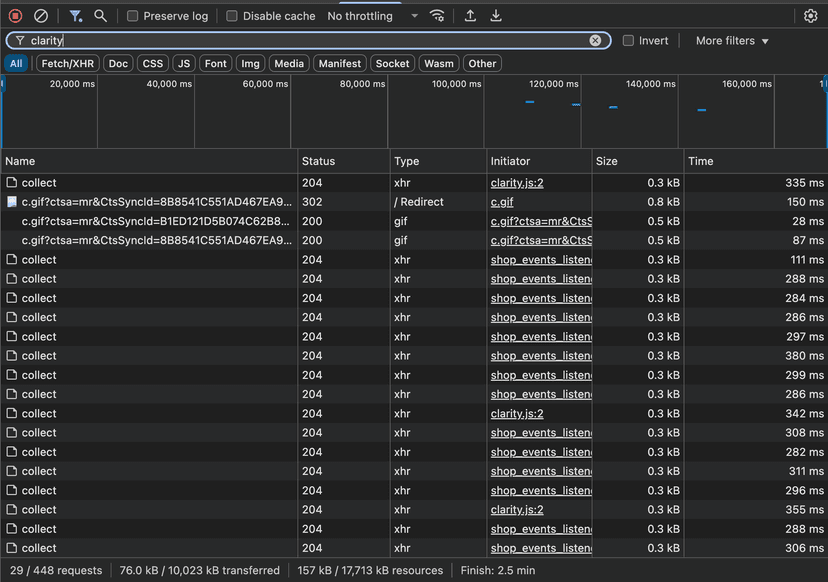This screenshot has height=582, width=828.
Task: Click the 120,000 ms timeline marker
Action: (x=553, y=84)
